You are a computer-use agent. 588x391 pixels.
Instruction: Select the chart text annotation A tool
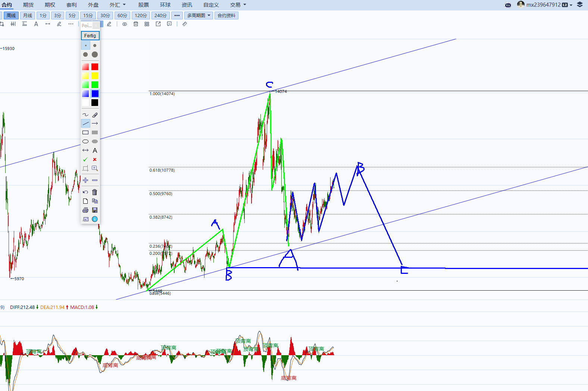(36, 24)
